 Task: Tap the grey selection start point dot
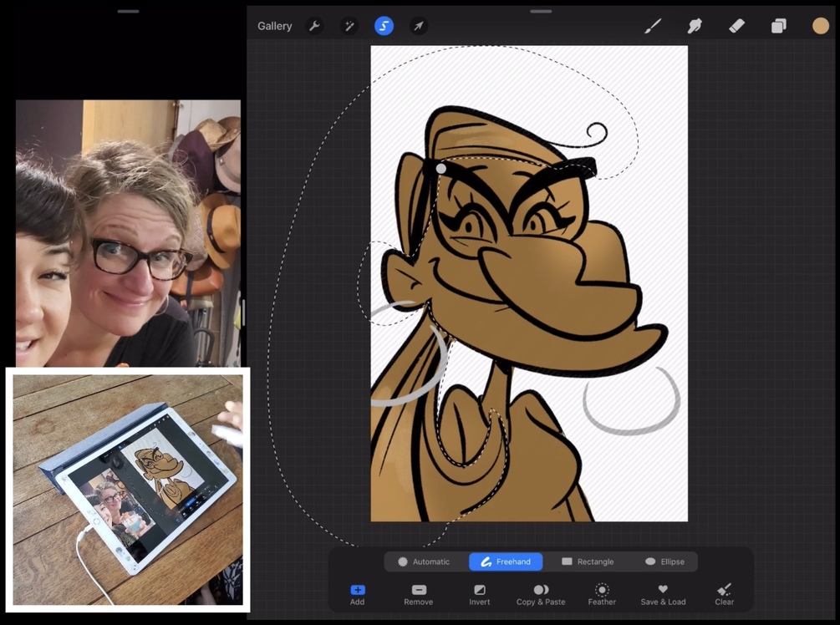[440, 169]
